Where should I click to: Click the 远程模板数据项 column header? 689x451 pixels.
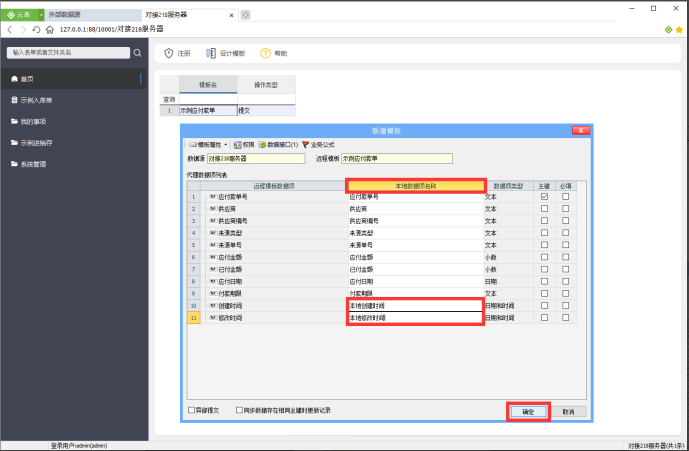tap(274, 186)
